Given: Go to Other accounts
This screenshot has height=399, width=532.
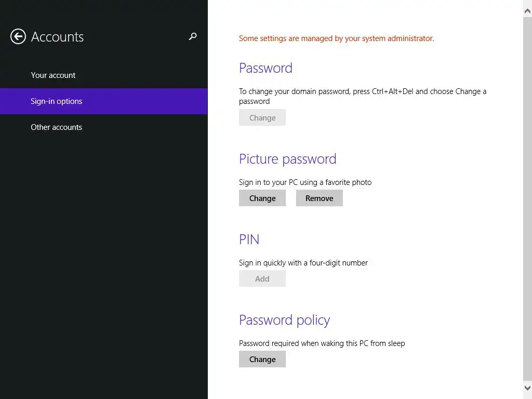Looking at the screenshot, I should (57, 127).
